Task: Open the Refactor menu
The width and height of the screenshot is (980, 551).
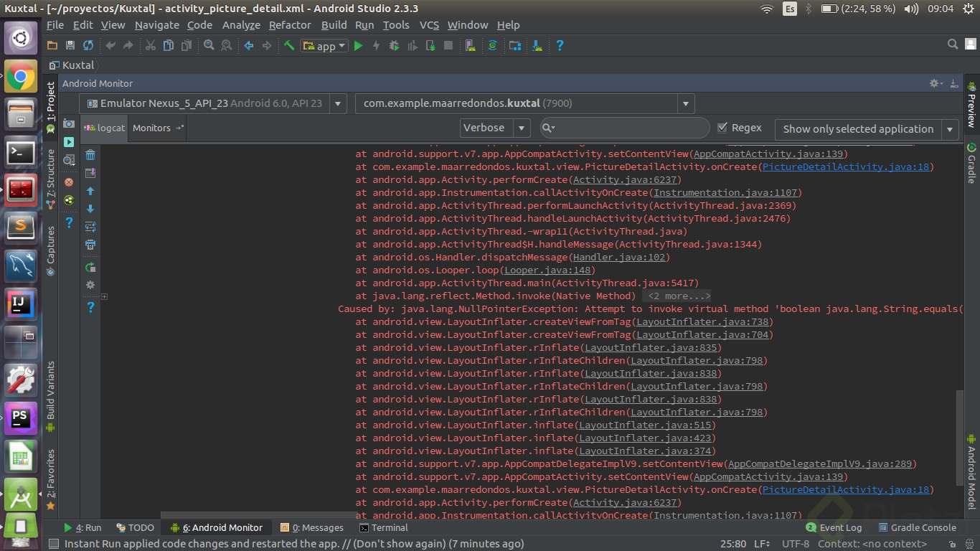Action: click(290, 25)
